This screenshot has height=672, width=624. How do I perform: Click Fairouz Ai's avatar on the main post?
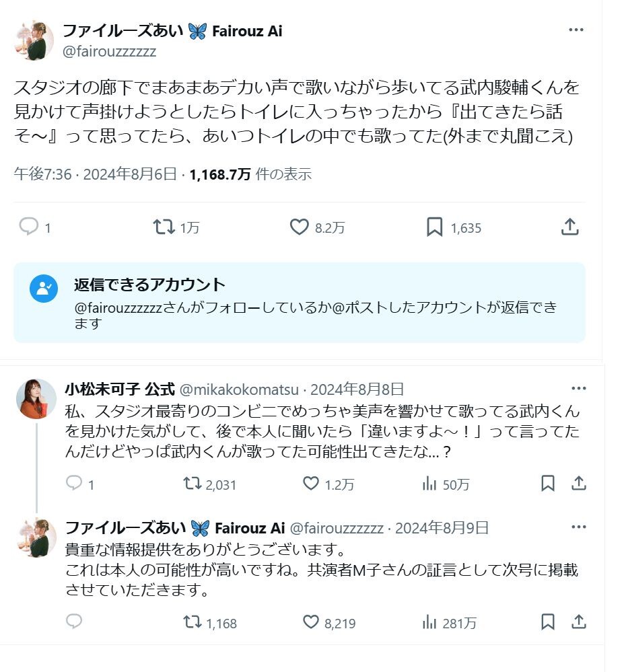tap(34, 40)
